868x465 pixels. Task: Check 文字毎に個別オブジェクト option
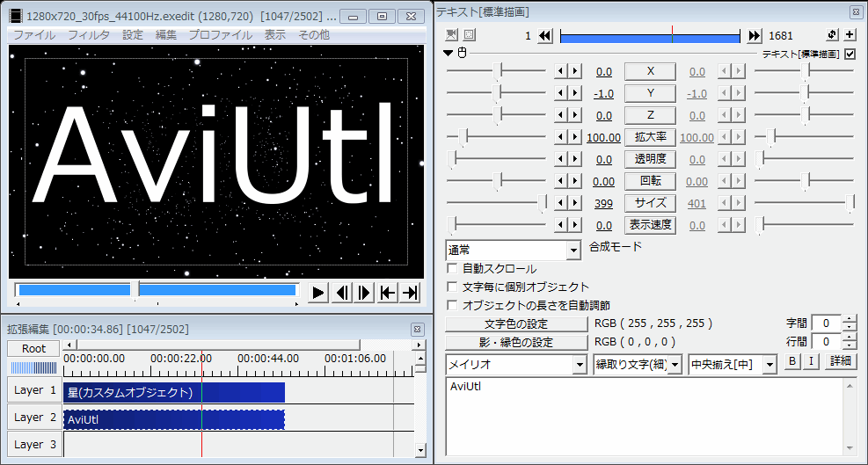(453, 287)
